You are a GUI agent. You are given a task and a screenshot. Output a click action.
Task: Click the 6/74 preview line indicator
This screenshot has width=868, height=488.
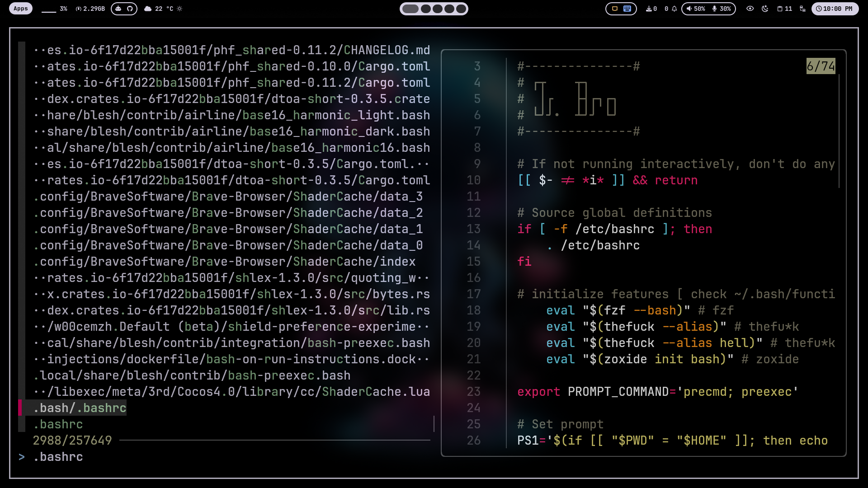[x=821, y=66]
